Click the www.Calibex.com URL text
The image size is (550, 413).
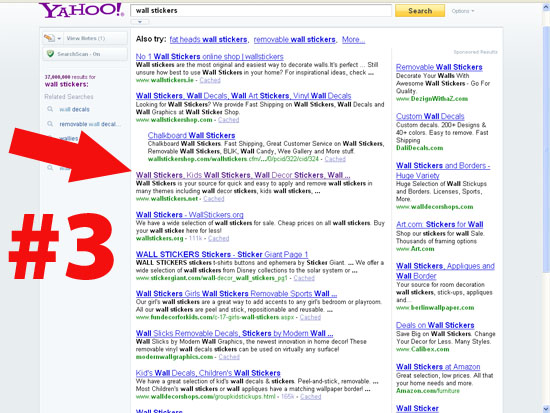pos(422,349)
